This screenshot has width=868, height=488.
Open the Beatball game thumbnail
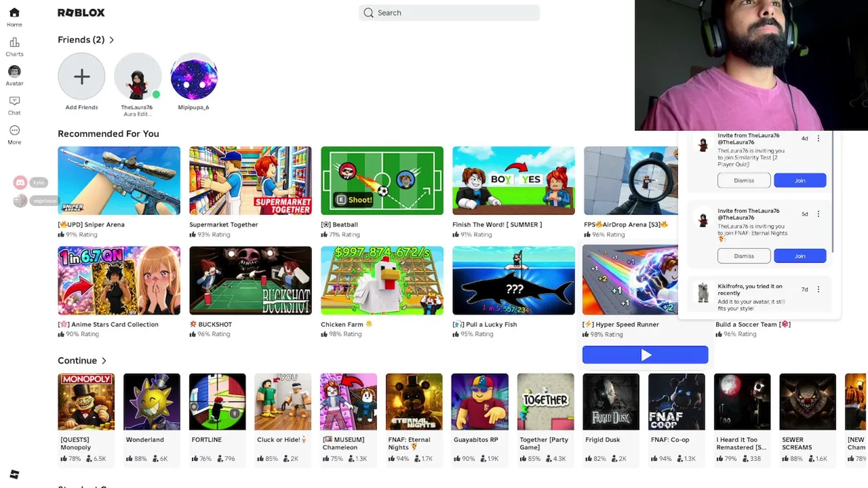[x=382, y=180]
